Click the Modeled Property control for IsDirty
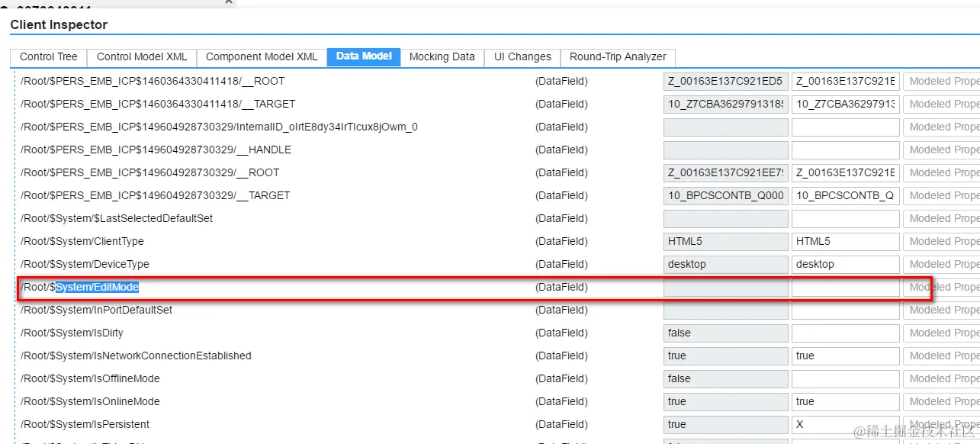The image size is (980, 444). [x=941, y=333]
